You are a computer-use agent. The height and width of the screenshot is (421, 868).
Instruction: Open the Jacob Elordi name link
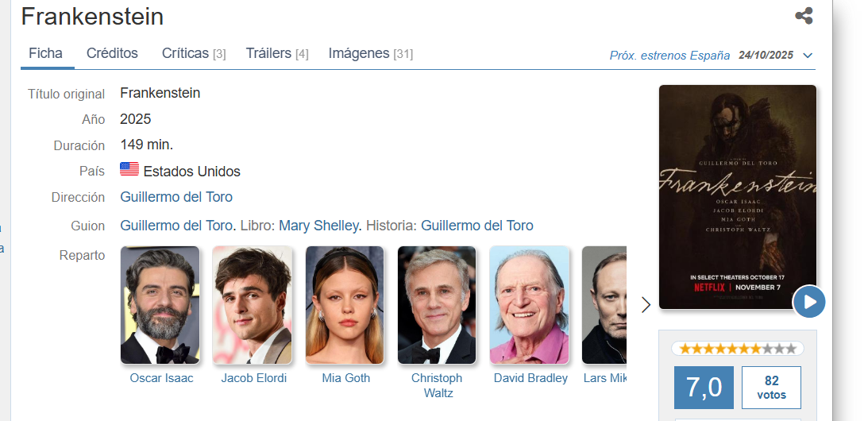click(x=254, y=378)
